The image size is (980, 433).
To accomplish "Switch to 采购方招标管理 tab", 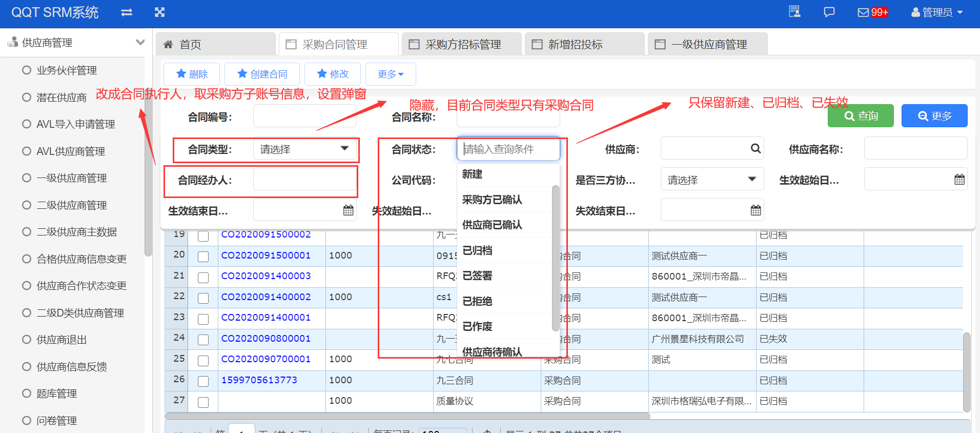I will pos(462,44).
